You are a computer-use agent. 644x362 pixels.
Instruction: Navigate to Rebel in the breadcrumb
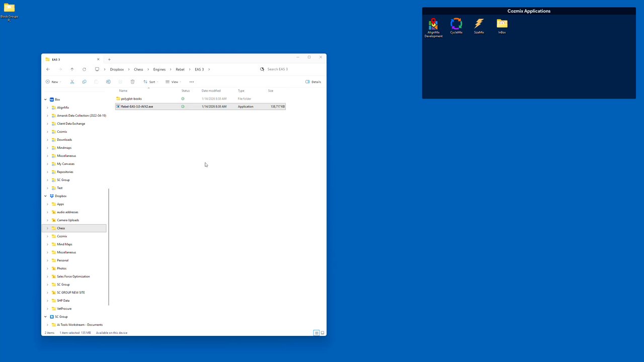[180, 69]
